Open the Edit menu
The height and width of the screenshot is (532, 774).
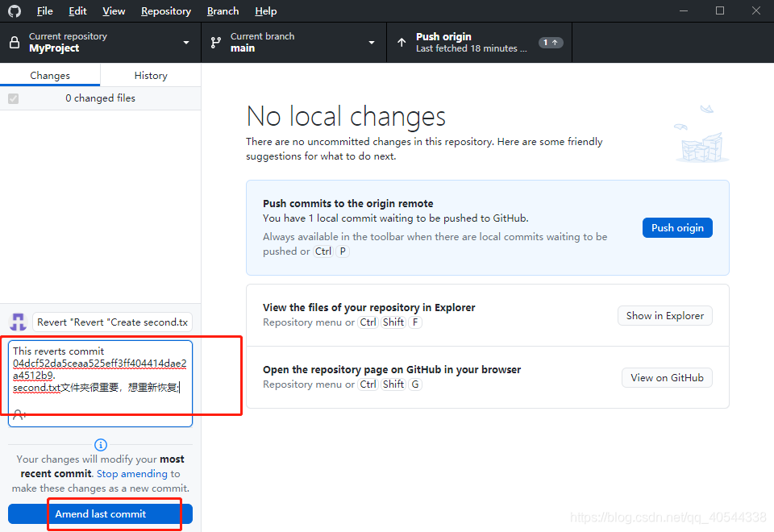77,10
